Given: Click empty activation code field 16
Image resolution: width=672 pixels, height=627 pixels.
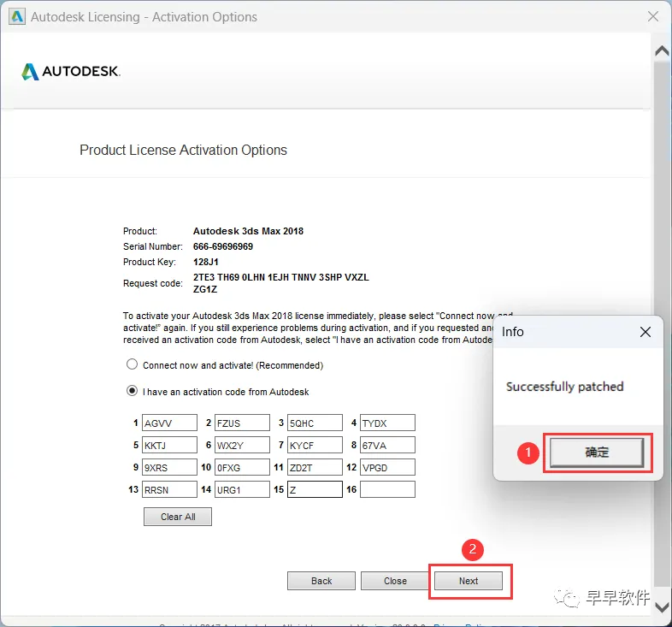Looking at the screenshot, I should click(387, 490).
